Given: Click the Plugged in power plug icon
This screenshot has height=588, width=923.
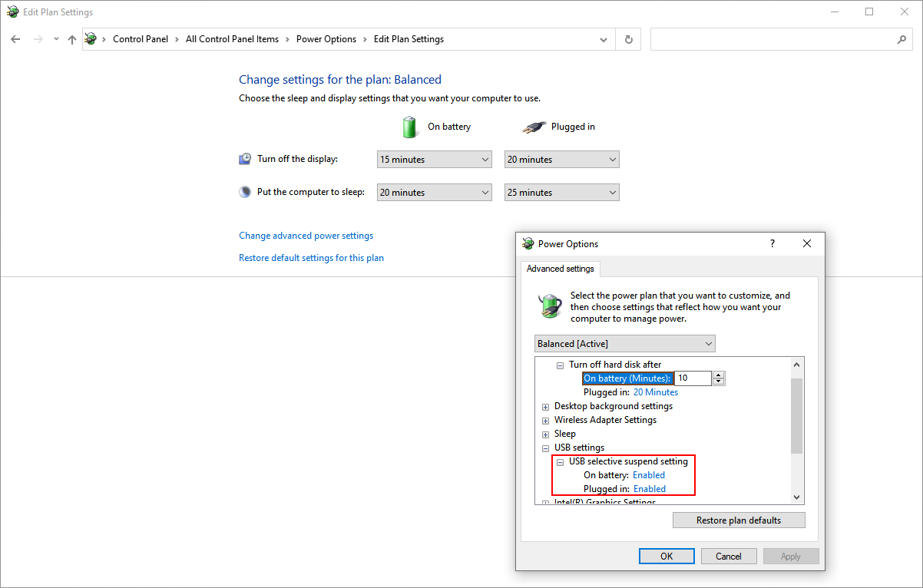Looking at the screenshot, I should coord(534,126).
